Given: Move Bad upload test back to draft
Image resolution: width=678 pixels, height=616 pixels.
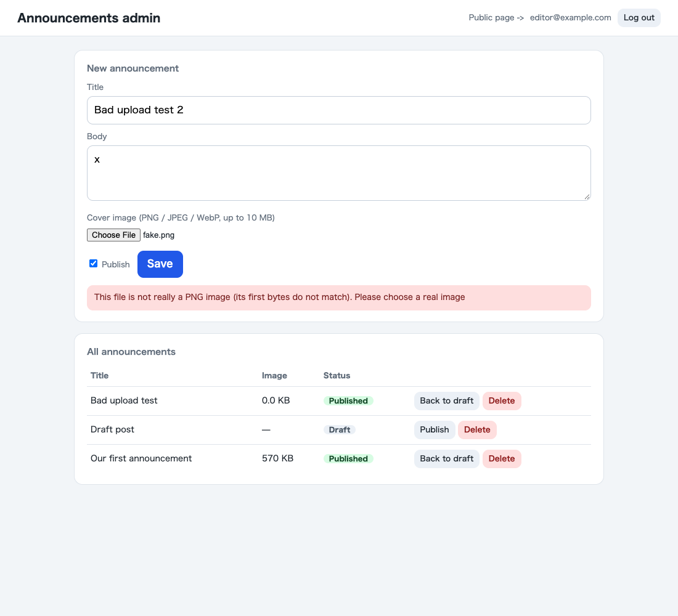Looking at the screenshot, I should (447, 401).
